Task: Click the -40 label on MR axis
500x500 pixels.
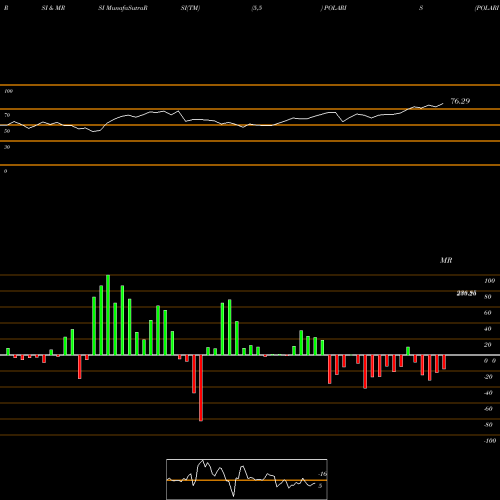Action: 488,393
